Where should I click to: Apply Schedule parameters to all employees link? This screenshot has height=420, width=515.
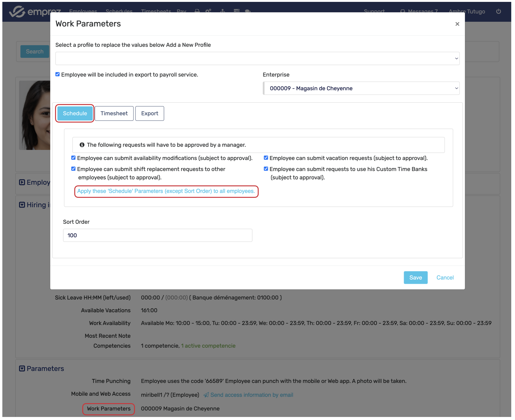(x=166, y=191)
